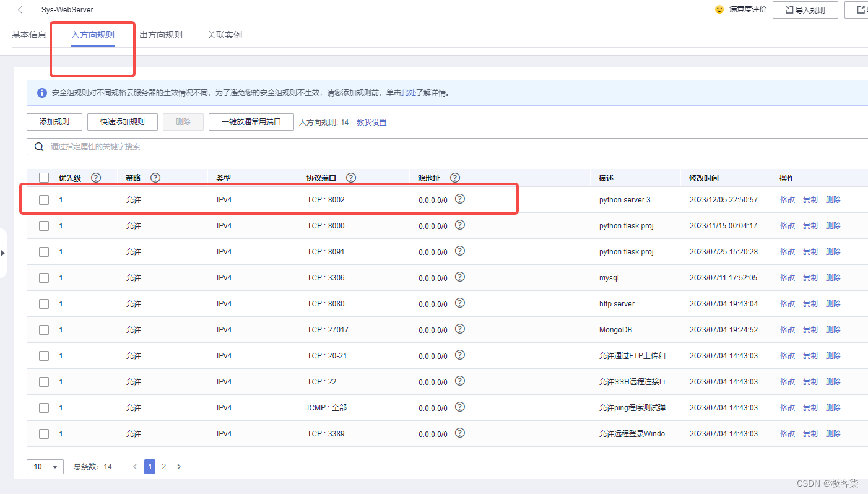Screen dimensions: 868x494
Task: Click 删除 for http server rule
Action: click(833, 304)
